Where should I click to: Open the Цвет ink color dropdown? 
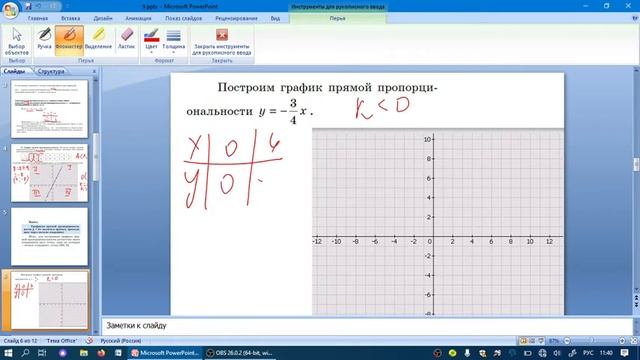(x=151, y=41)
